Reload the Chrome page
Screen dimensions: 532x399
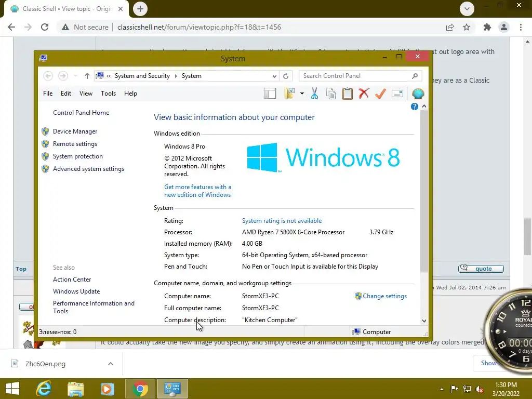coord(45,27)
